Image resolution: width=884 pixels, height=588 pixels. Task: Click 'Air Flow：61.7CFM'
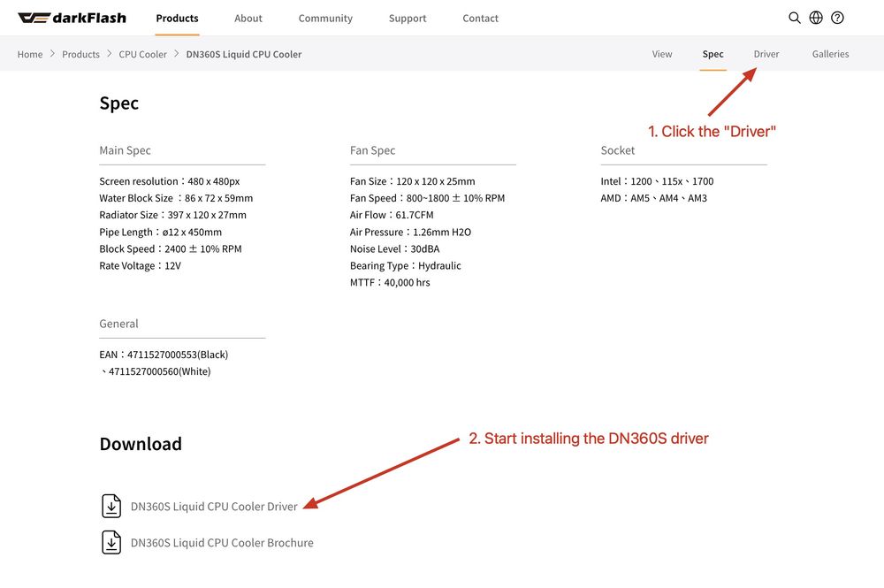point(392,215)
